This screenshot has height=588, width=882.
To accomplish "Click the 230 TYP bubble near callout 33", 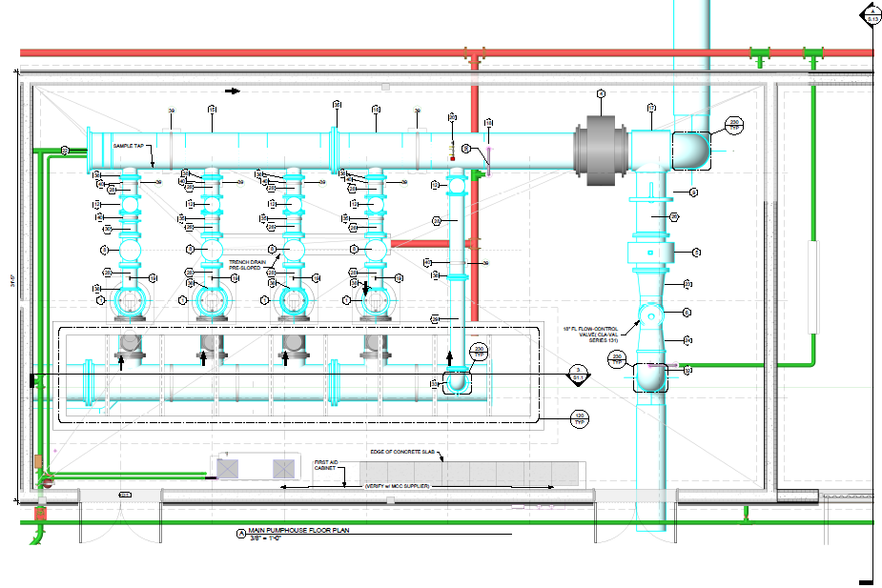I will 479,352.
